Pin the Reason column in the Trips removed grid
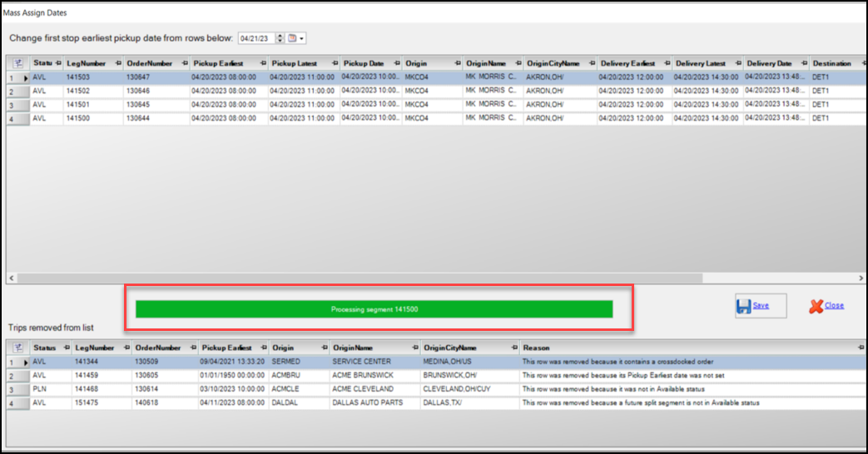 [x=861, y=348]
